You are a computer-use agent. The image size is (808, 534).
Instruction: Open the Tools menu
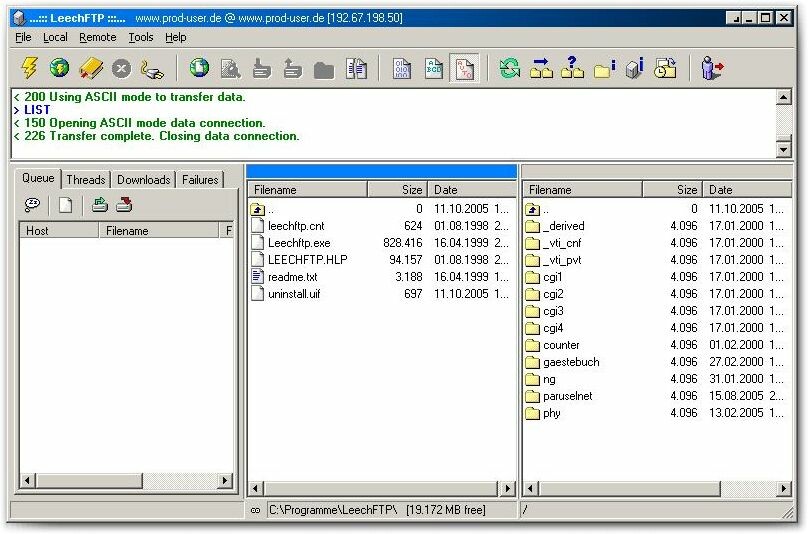[x=141, y=37]
